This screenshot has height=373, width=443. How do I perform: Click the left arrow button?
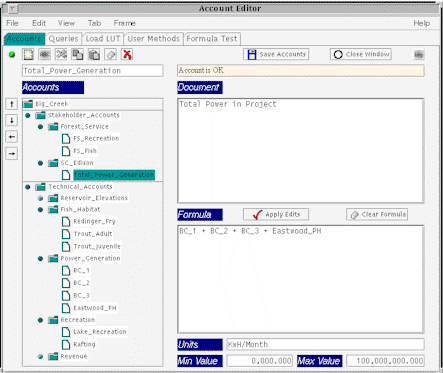(x=12, y=137)
